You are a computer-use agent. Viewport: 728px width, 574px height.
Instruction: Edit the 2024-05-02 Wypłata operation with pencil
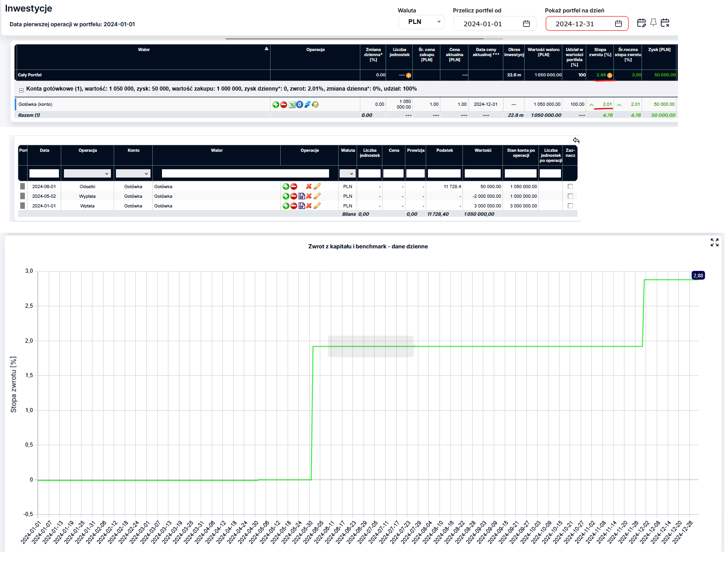(x=317, y=196)
